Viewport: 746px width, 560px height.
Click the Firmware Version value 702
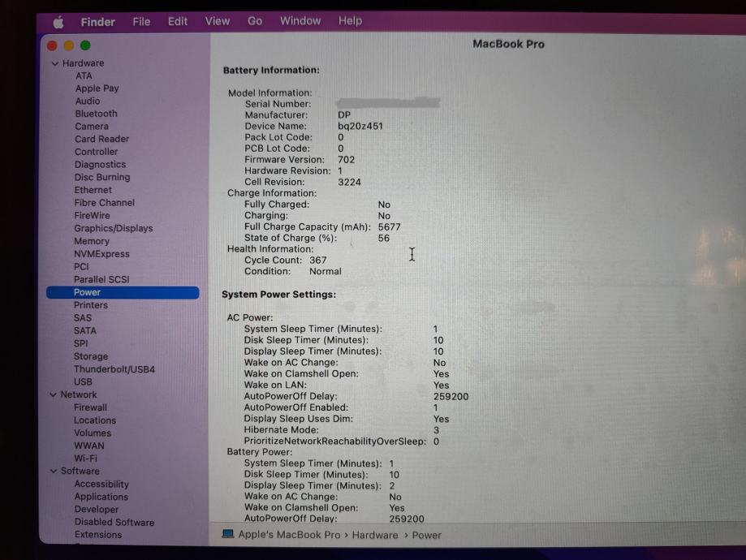[346, 160]
